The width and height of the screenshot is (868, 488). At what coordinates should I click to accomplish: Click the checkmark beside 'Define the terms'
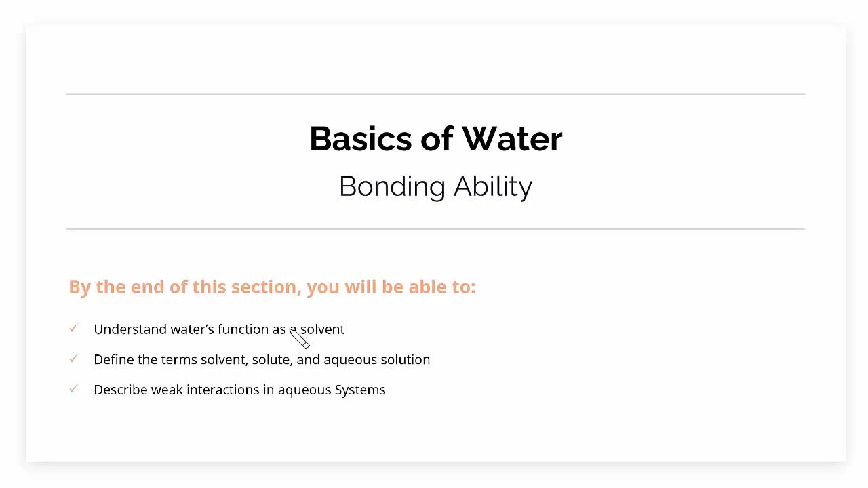[x=73, y=359]
